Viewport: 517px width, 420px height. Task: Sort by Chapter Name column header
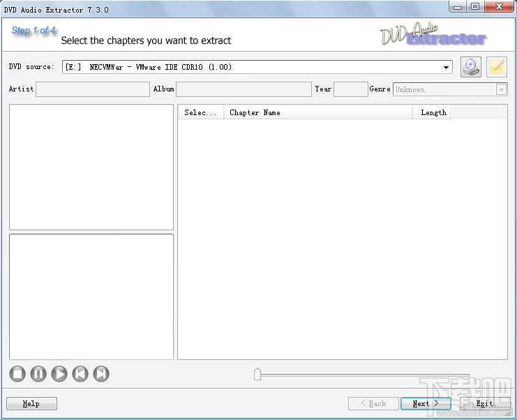pos(318,112)
